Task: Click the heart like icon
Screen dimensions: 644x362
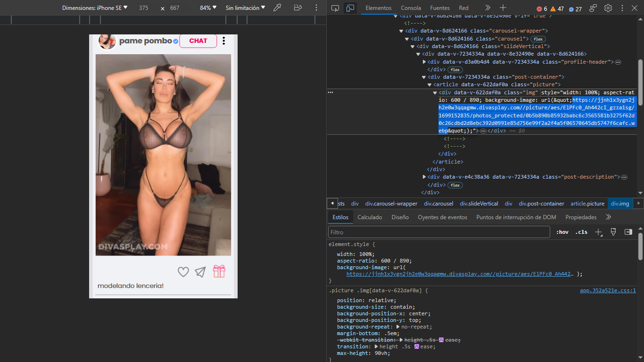Action: tap(183, 272)
